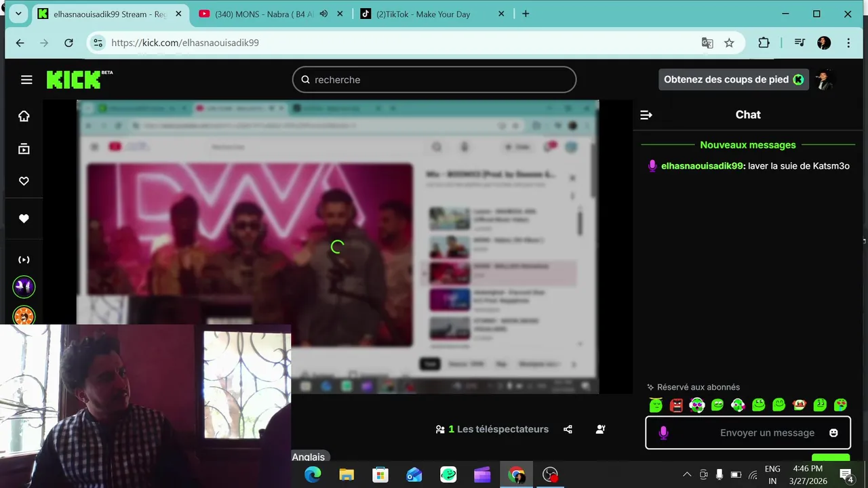Open the notification center with 4 alerts
This screenshot has width=868, height=488.
point(846,475)
